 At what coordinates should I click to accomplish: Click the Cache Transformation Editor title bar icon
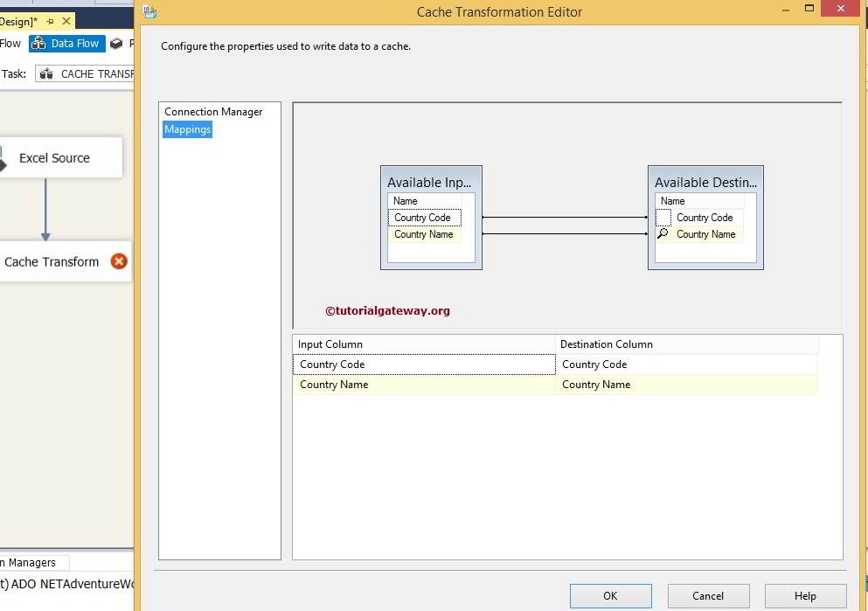pyautogui.click(x=149, y=11)
